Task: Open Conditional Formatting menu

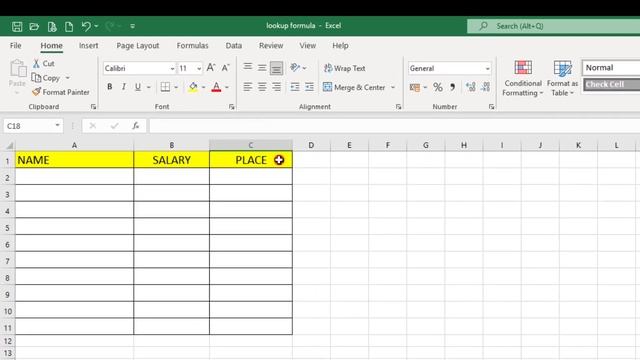Action: [x=523, y=78]
